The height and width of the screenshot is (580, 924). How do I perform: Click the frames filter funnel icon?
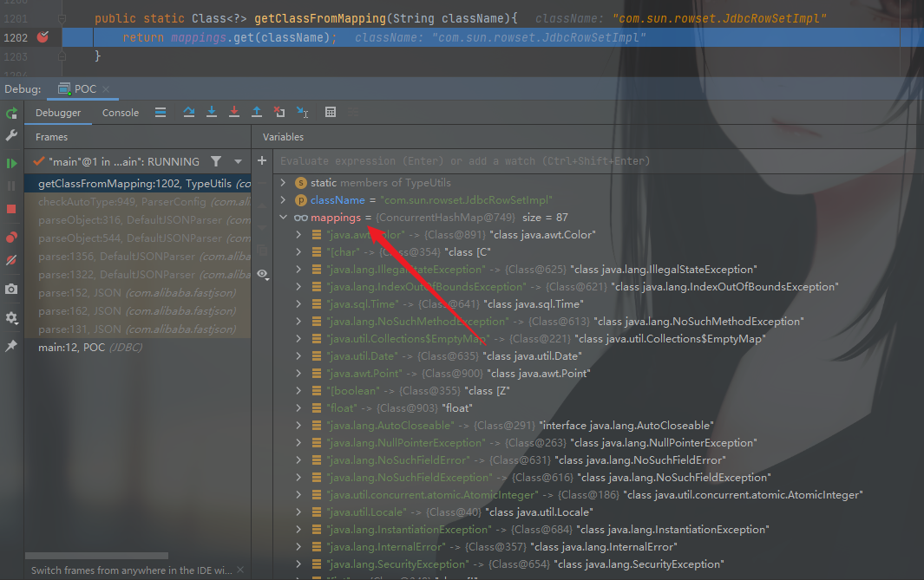pyautogui.click(x=216, y=161)
